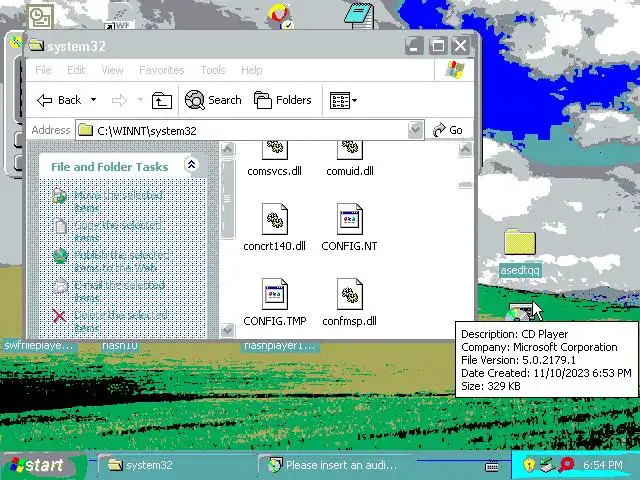Click file list scrollbar up arrow
Screen dimensions: 640x480
tap(465, 149)
